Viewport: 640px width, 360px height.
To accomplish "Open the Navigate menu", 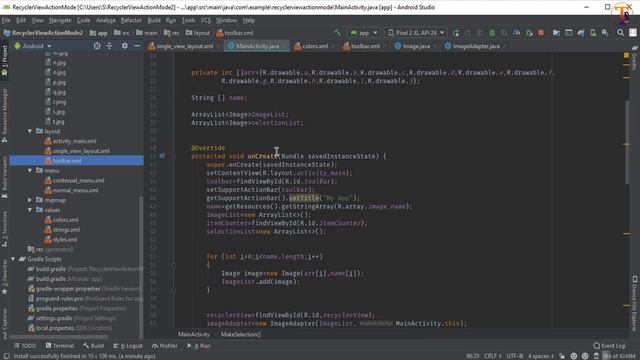I will (x=60, y=20).
